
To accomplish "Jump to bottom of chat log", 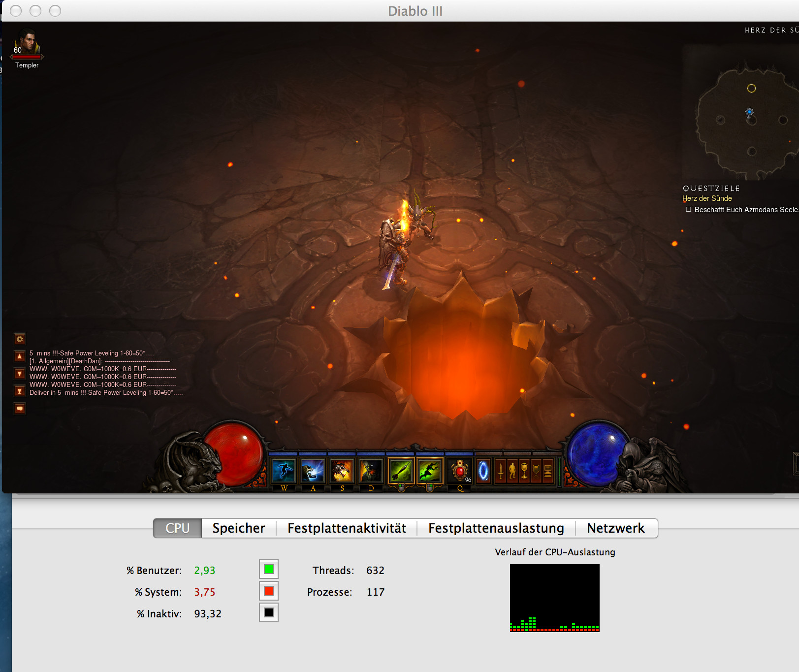I will [20, 391].
